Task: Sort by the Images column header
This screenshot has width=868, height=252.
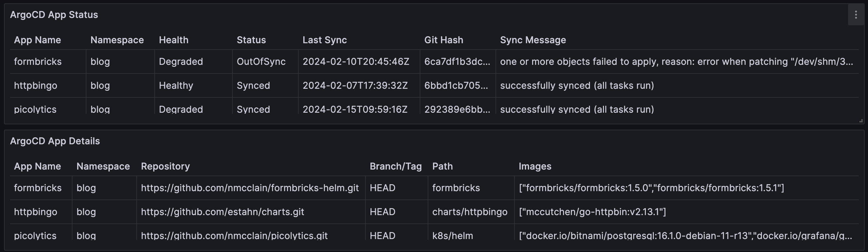Action: tap(535, 167)
